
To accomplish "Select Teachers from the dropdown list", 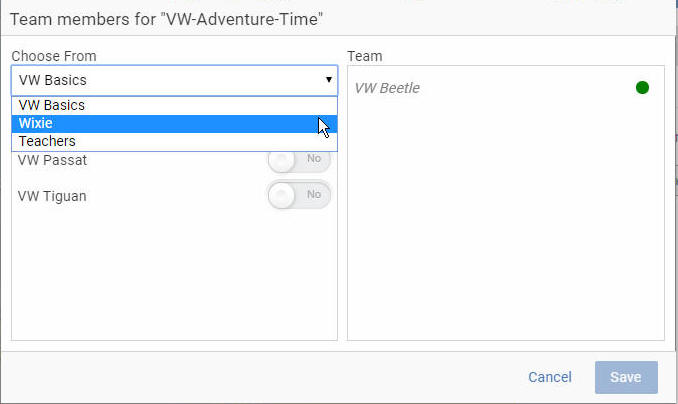I will [x=174, y=141].
